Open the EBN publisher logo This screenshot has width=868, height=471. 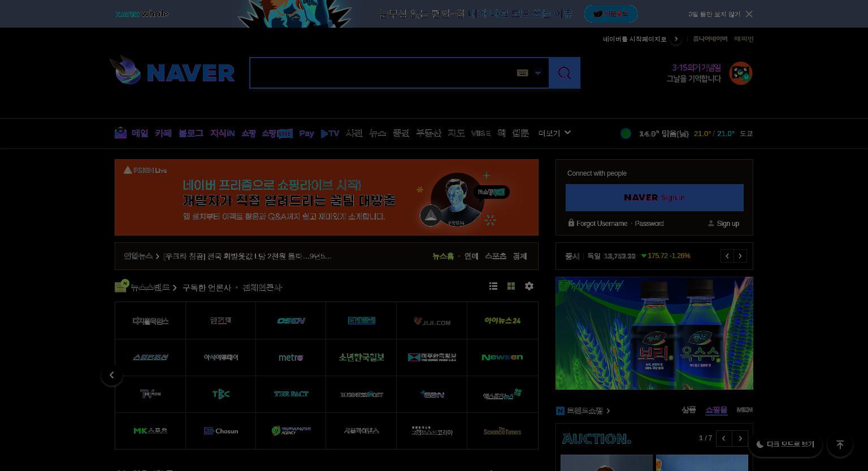pos(432,394)
